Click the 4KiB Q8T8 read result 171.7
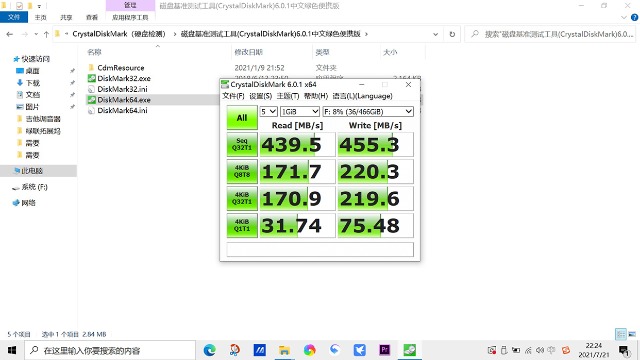Image resolution: width=640 pixels, height=360 pixels. click(297, 171)
